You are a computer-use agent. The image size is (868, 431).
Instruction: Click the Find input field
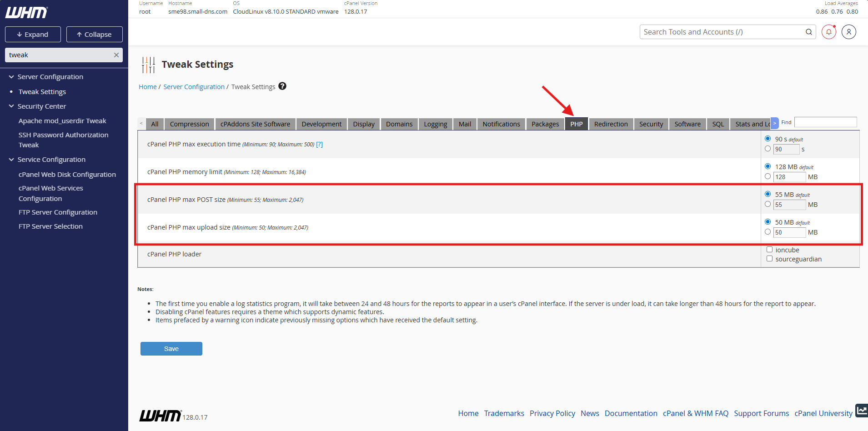pyautogui.click(x=825, y=122)
